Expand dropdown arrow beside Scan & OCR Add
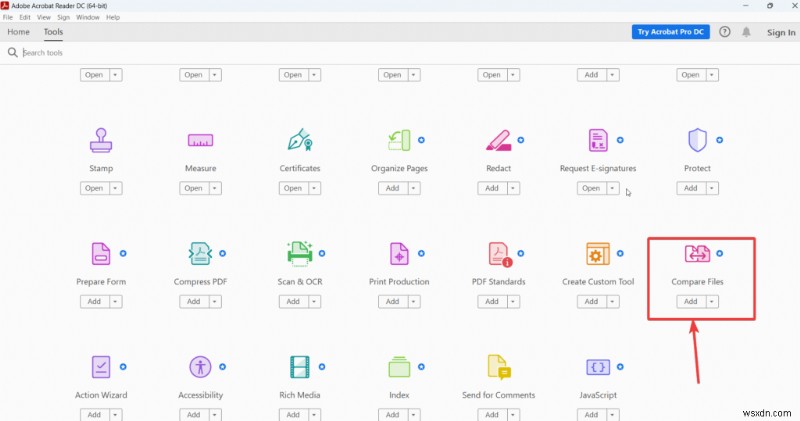Screen dimensions: 800x421 [314, 302]
